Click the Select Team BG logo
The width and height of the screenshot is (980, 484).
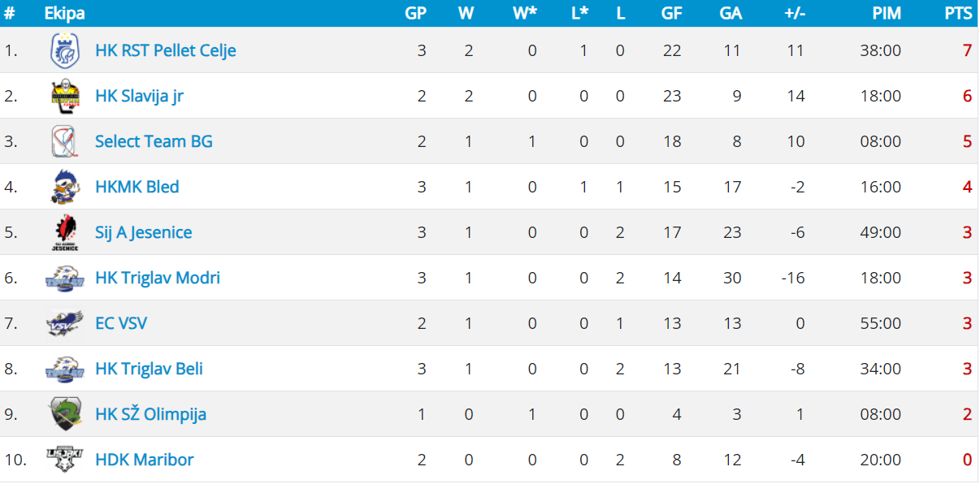coord(65,141)
